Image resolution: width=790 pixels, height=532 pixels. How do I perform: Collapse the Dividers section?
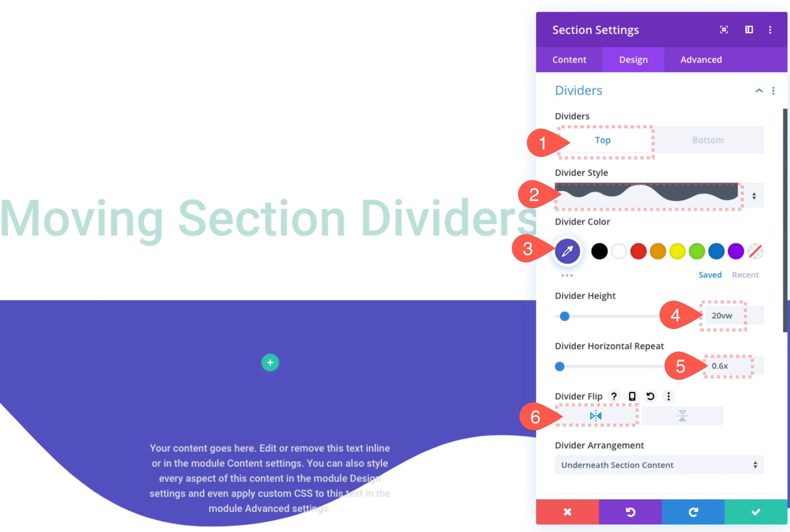(759, 90)
